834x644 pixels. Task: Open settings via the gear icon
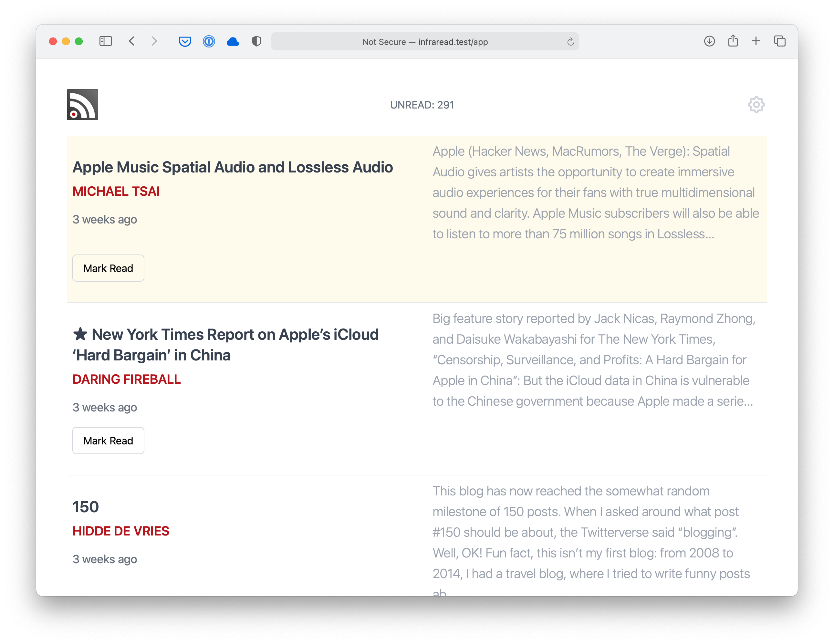click(x=756, y=105)
